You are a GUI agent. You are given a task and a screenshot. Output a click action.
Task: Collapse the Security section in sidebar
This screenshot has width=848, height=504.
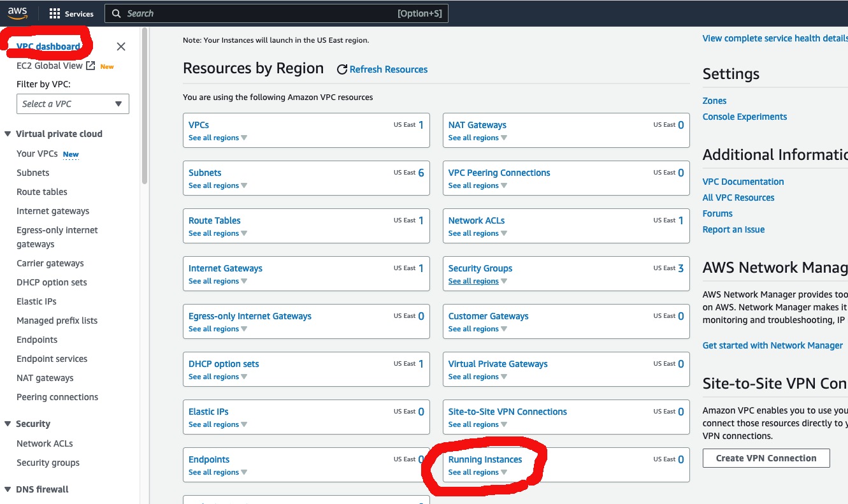click(8, 424)
